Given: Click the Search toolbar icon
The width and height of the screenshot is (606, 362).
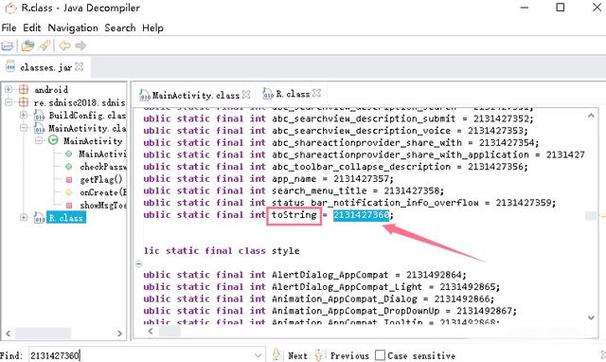Looking at the screenshot, I should coord(45,45).
